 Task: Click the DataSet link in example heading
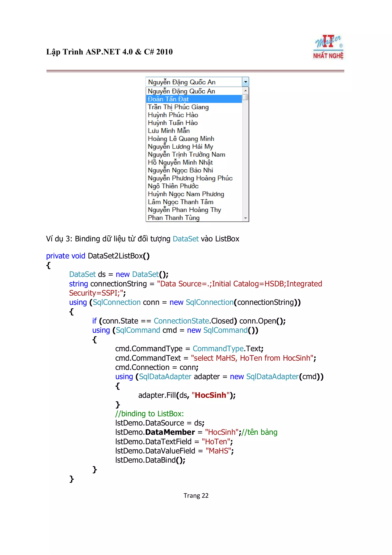pyautogui.click(x=185, y=239)
